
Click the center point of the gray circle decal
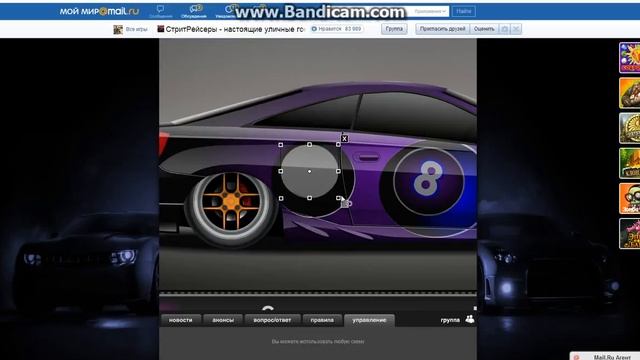309,171
